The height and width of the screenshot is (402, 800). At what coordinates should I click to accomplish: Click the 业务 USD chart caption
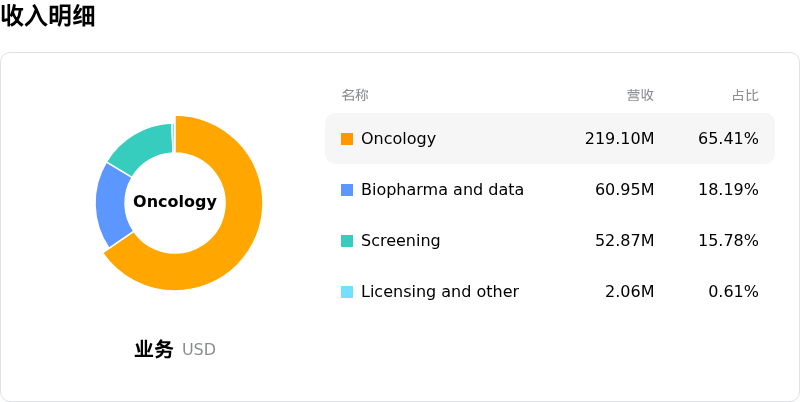coord(175,349)
